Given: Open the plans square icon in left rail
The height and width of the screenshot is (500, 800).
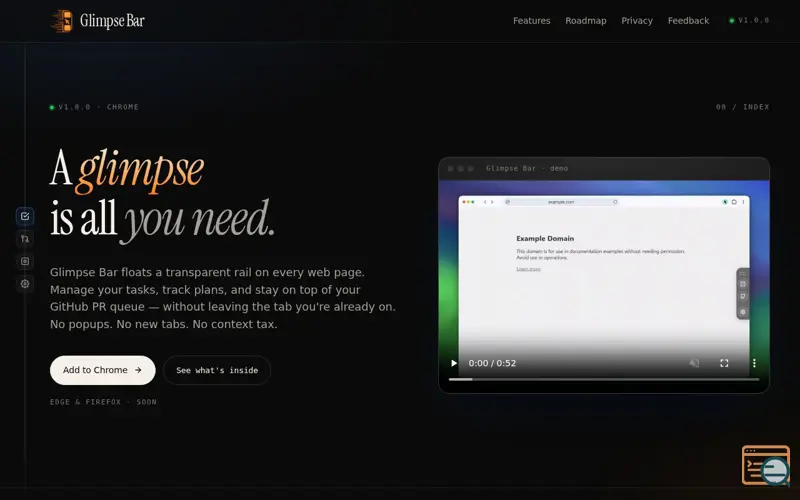Looking at the screenshot, I should [25, 261].
